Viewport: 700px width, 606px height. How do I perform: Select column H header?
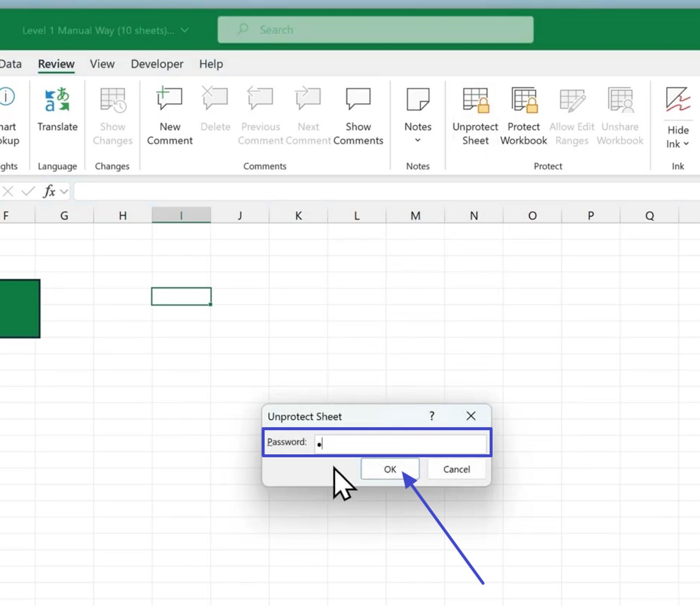click(123, 216)
